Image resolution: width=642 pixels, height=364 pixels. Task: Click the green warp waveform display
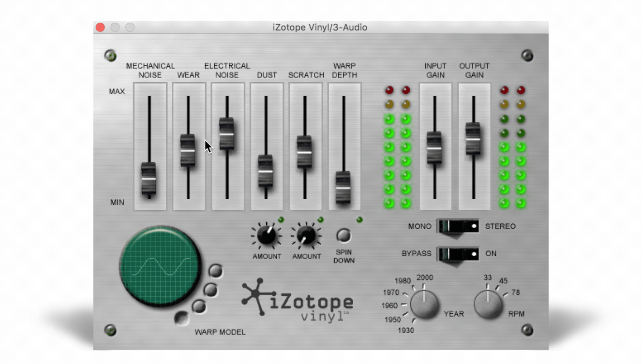160,266
